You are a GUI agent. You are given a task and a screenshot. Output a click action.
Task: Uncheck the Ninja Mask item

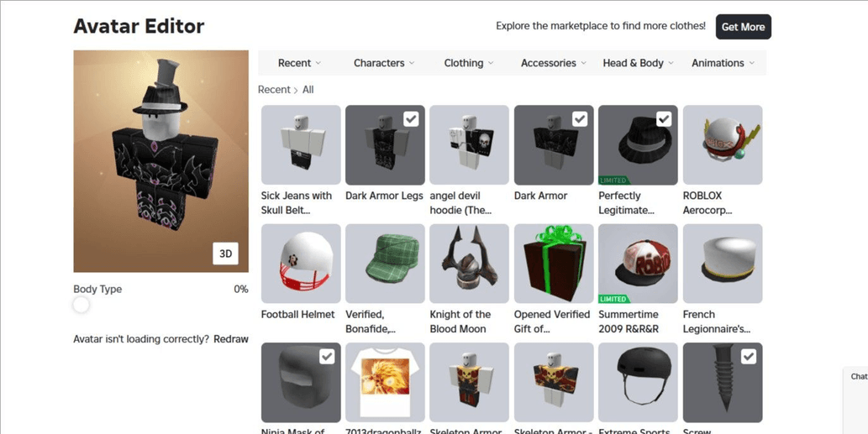point(327,357)
